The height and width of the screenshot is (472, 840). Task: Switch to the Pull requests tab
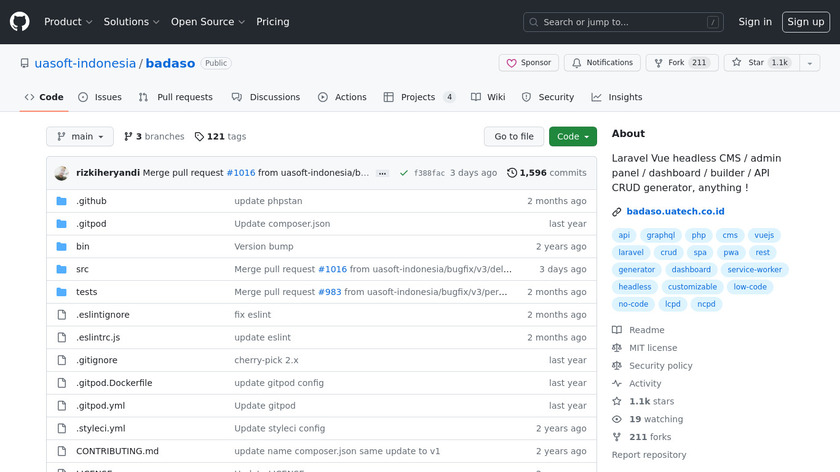(176, 97)
